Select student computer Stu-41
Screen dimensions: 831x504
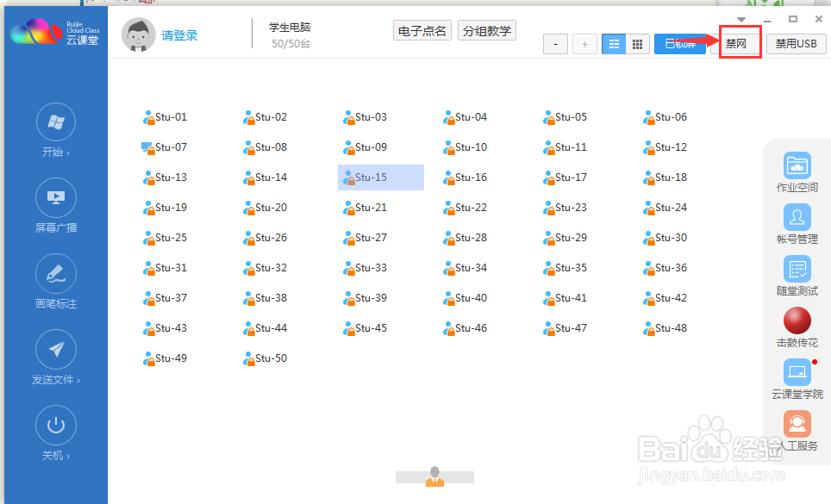click(x=565, y=298)
